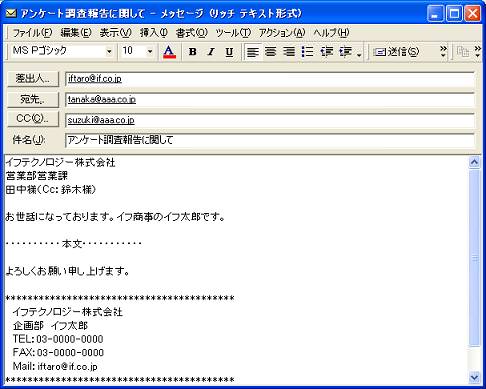Click the 差出人 sender button
Viewport: 486px width, 389px height.
33,79
